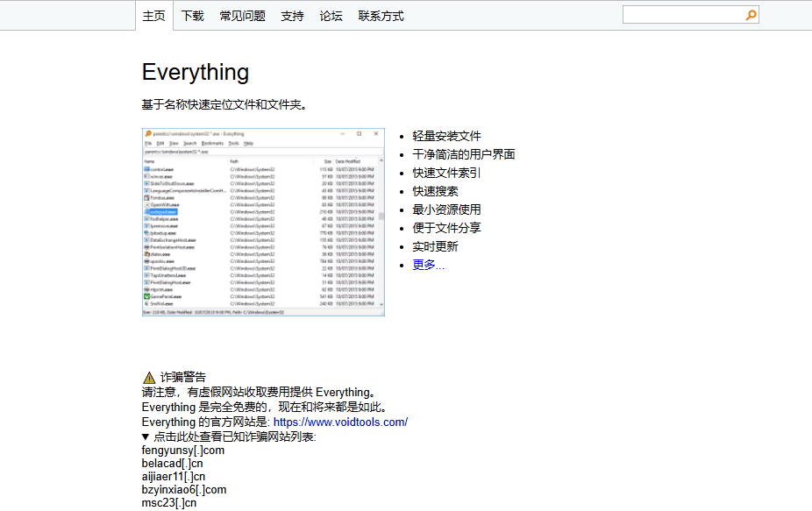Select the 最小资源使用 bullet text
Screen dimensions: 812x511
click(446, 209)
